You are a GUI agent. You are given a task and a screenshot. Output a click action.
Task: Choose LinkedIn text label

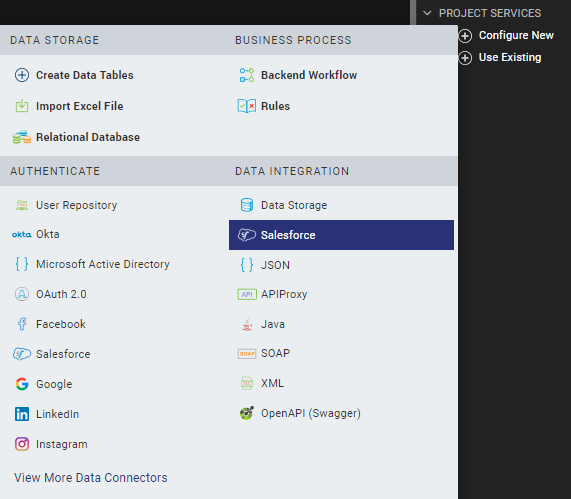pyautogui.click(x=58, y=414)
